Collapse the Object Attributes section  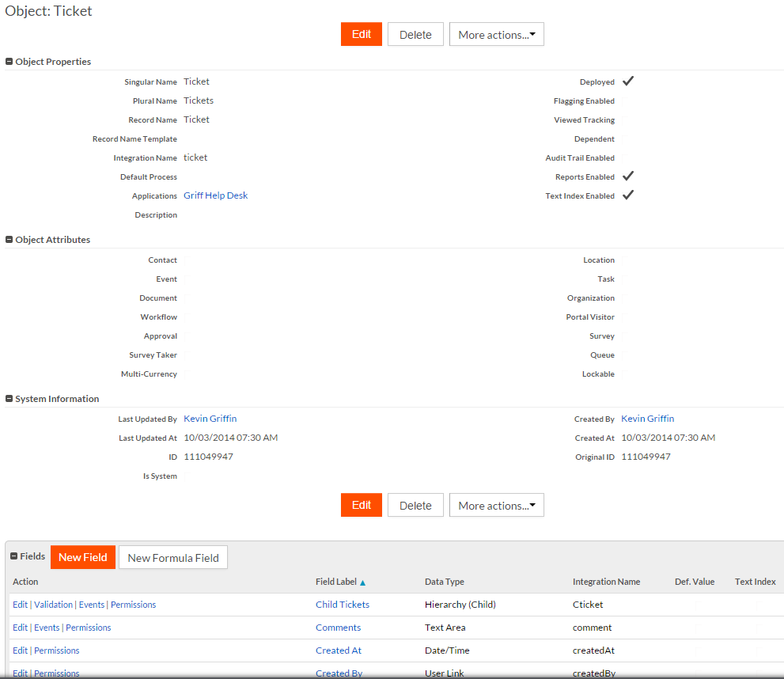click(x=9, y=240)
